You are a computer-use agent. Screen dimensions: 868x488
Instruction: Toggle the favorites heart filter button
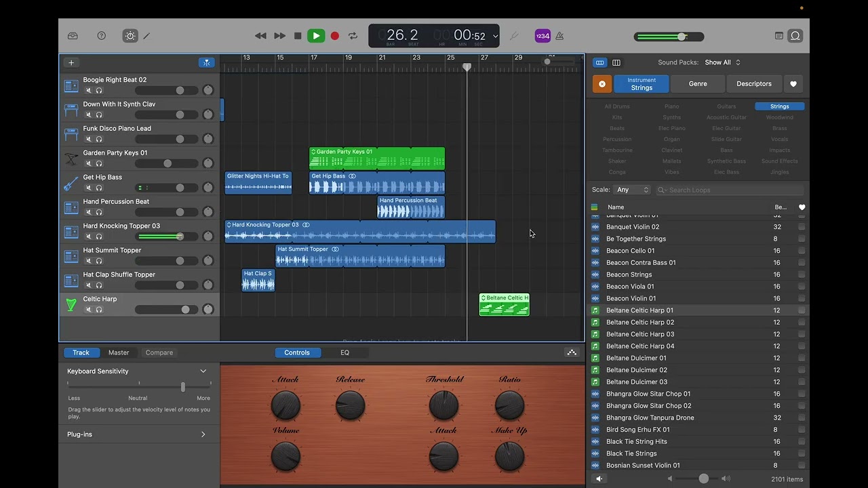pyautogui.click(x=793, y=84)
